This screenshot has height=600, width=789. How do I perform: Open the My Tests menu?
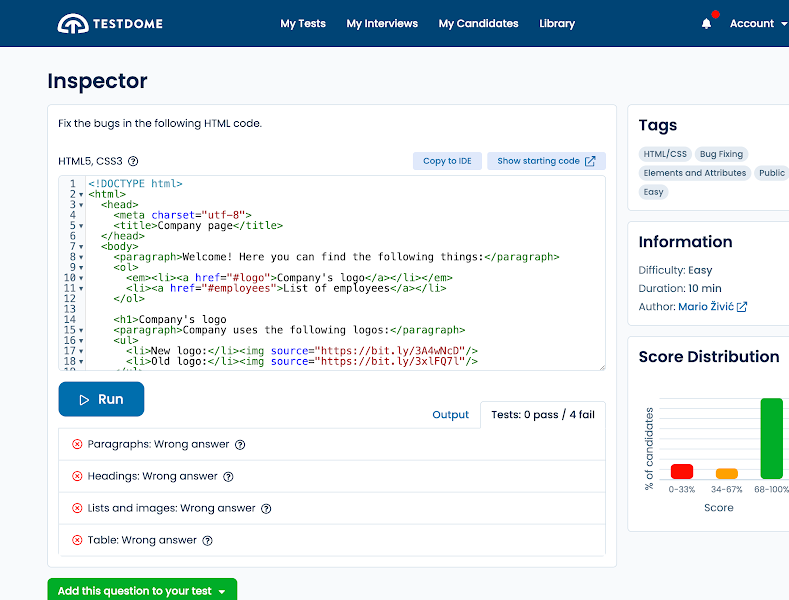click(303, 24)
